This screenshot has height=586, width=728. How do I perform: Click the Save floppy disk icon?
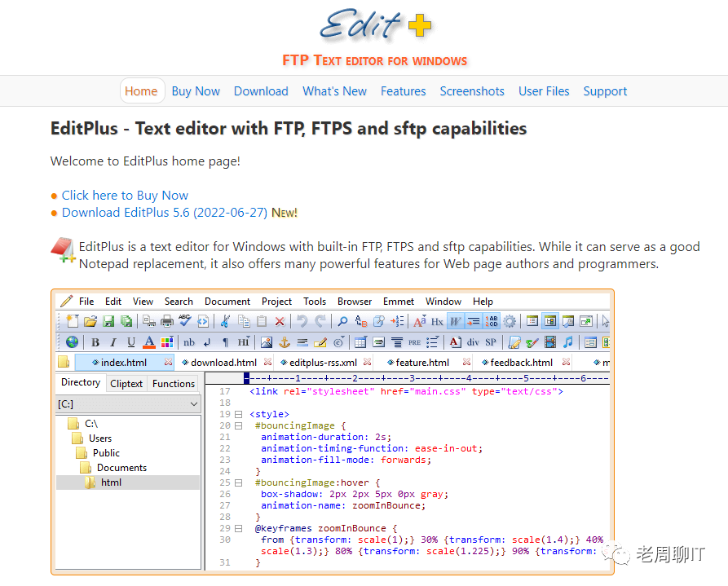(x=108, y=321)
